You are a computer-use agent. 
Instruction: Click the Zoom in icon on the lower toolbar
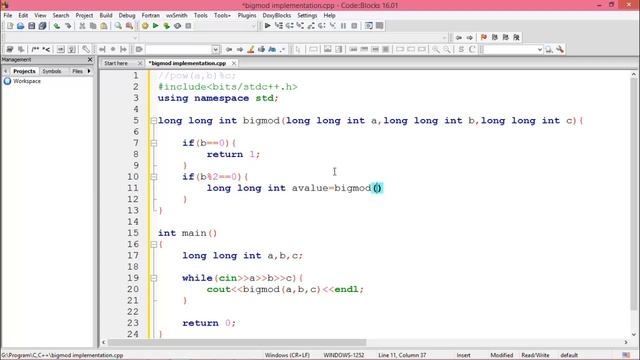click(436, 49)
